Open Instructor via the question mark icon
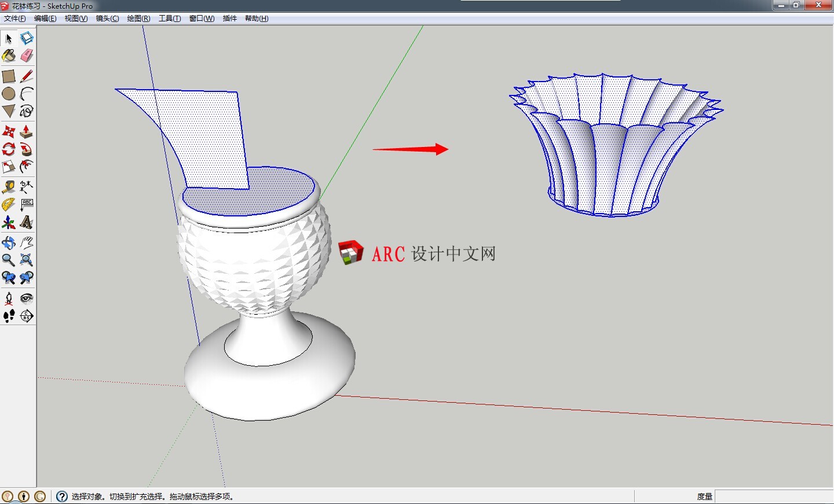Viewport: 834px width, 504px height. [x=62, y=496]
